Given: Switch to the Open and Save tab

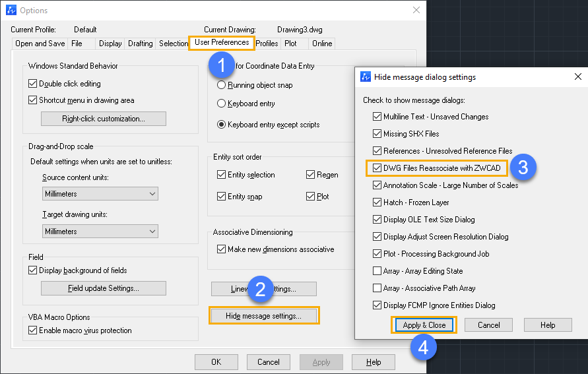Looking at the screenshot, I should [40, 44].
